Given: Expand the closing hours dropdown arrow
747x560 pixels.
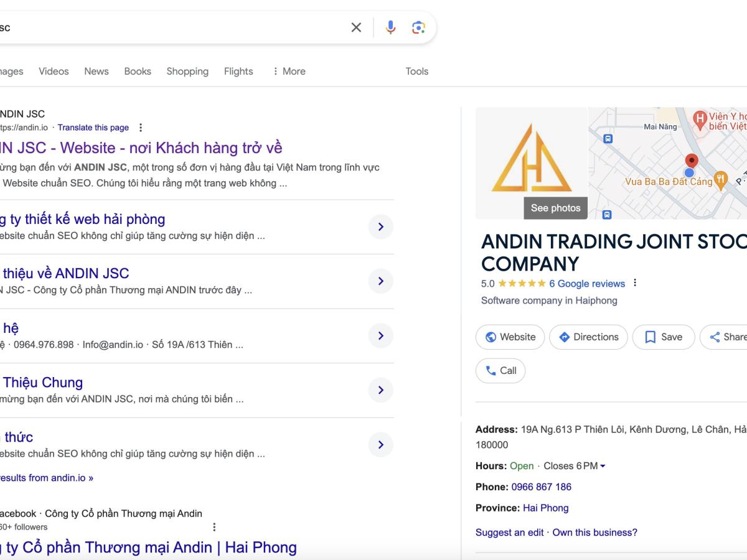Looking at the screenshot, I should 603,466.
